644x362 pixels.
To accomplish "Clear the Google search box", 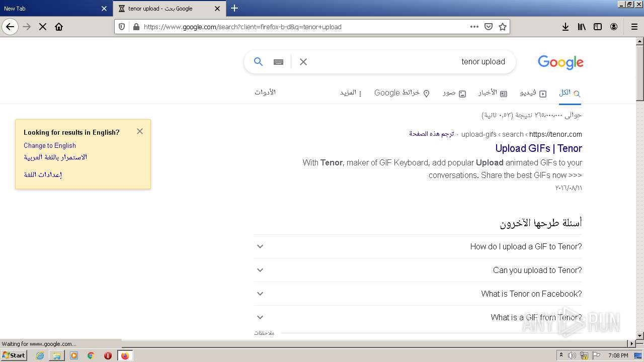I will point(303,62).
